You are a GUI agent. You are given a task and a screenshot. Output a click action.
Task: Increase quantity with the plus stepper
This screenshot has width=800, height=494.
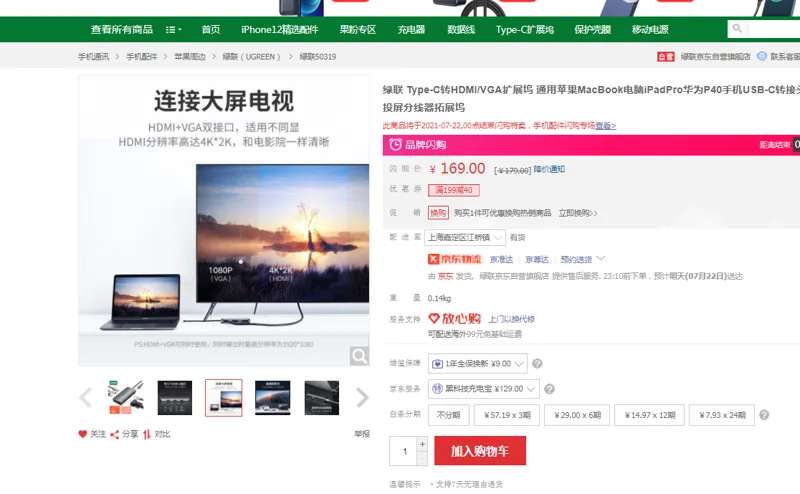pos(422,444)
